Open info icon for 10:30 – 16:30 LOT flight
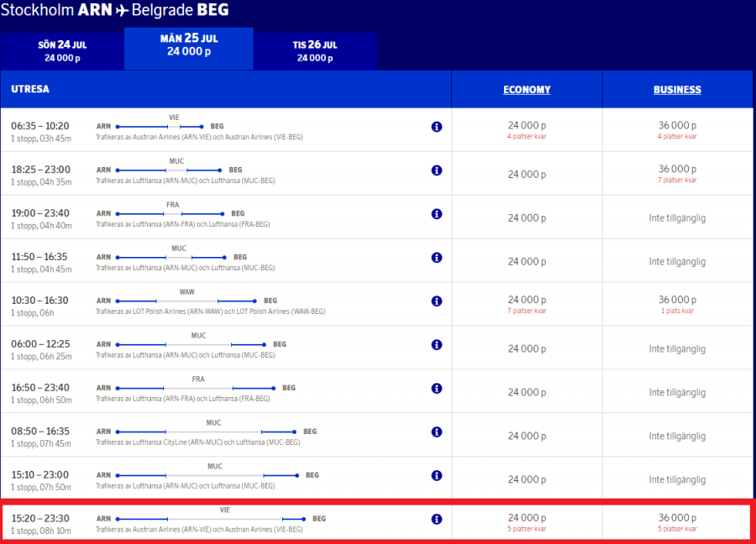Screen dimensions: 756x544 click(437, 301)
